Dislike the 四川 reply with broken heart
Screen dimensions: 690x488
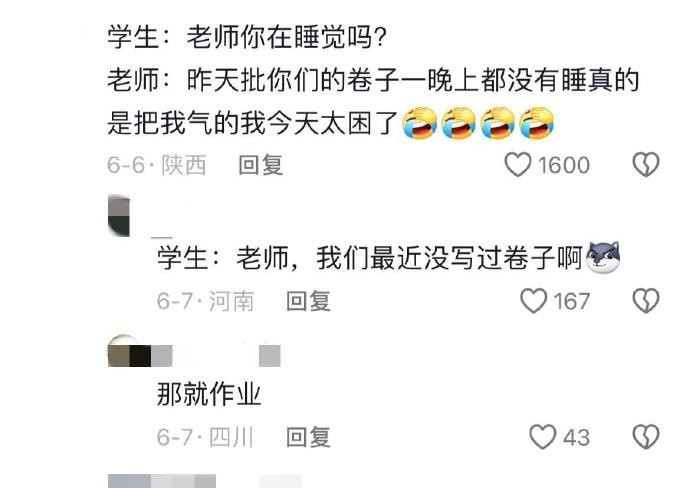[x=646, y=437]
